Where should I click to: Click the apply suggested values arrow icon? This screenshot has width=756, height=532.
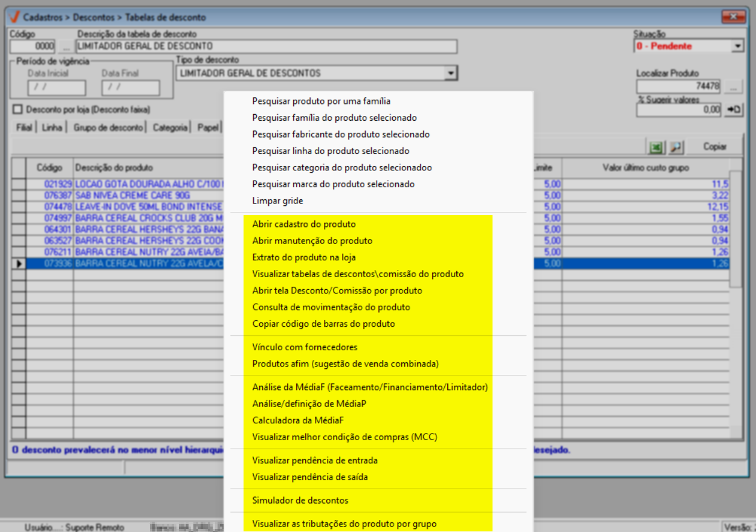click(x=734, y=110)
